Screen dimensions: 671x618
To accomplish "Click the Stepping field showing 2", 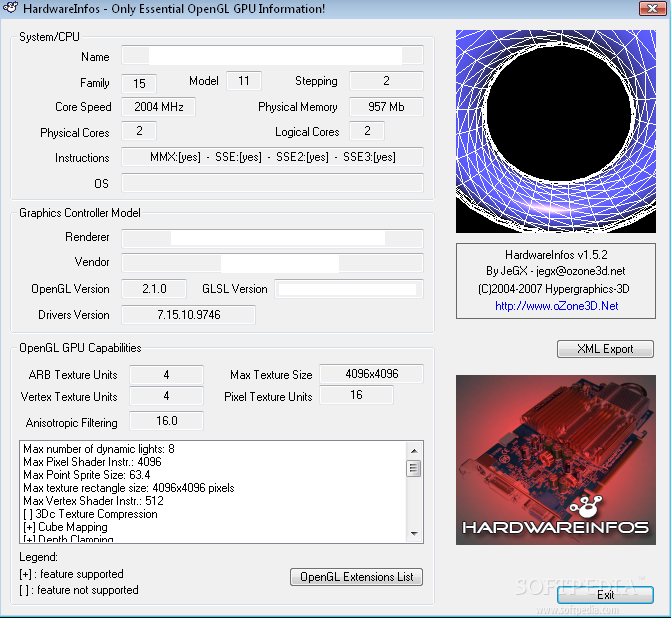I will click(x=386, y=81).
